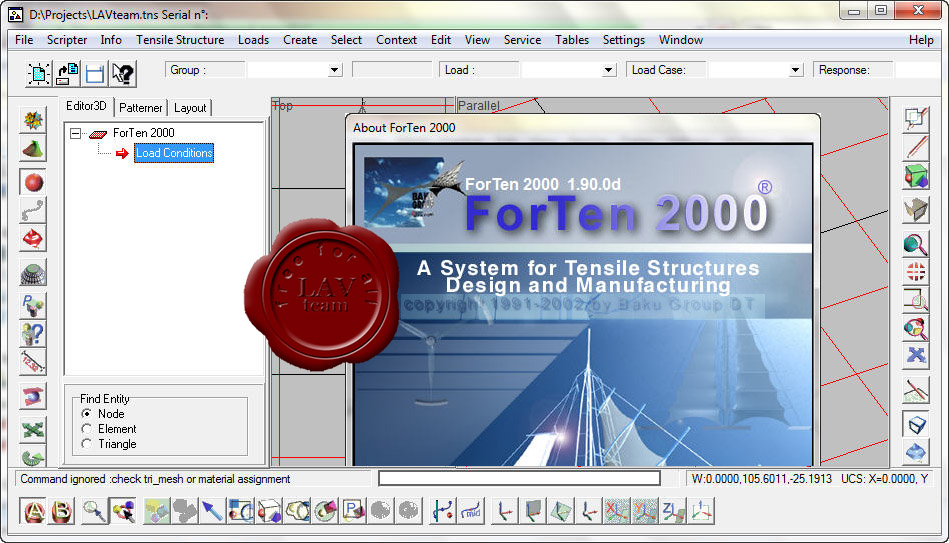The height and width of the screenshot is (543, 949).
Task: Click the red crosshair globe icon on right
Action: pyautogui.click(x=916, y=272)
